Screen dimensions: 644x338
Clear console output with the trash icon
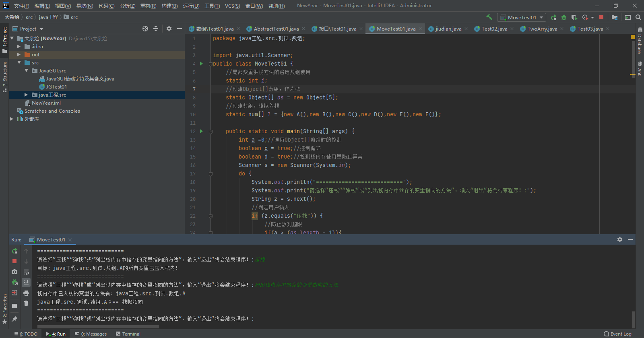pos(26,303)
